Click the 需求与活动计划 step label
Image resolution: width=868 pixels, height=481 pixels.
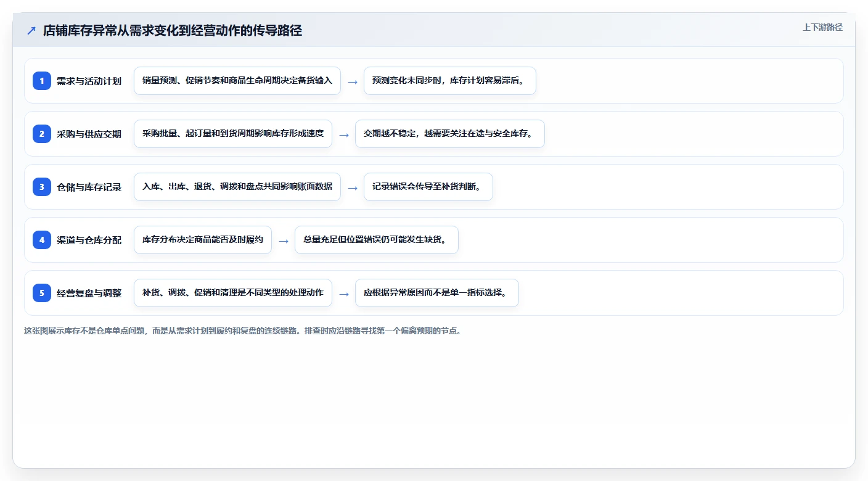89,81
